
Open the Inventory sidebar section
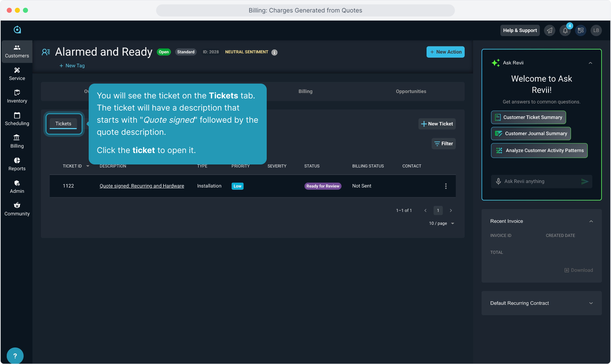pyautogui.click(x=17, y=96)
